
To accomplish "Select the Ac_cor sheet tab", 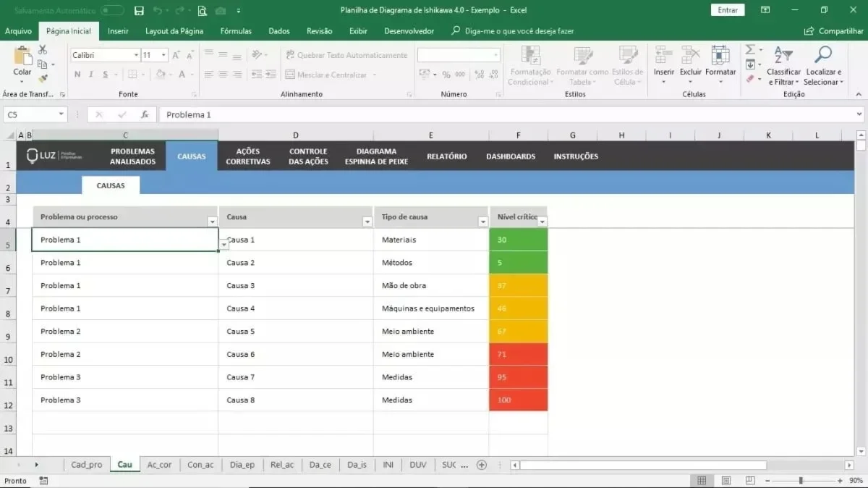I will [x=159, y=465].
